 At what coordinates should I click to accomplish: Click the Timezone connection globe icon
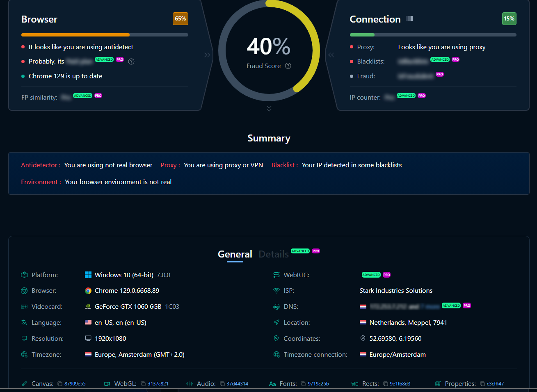[x=276, y=355]
